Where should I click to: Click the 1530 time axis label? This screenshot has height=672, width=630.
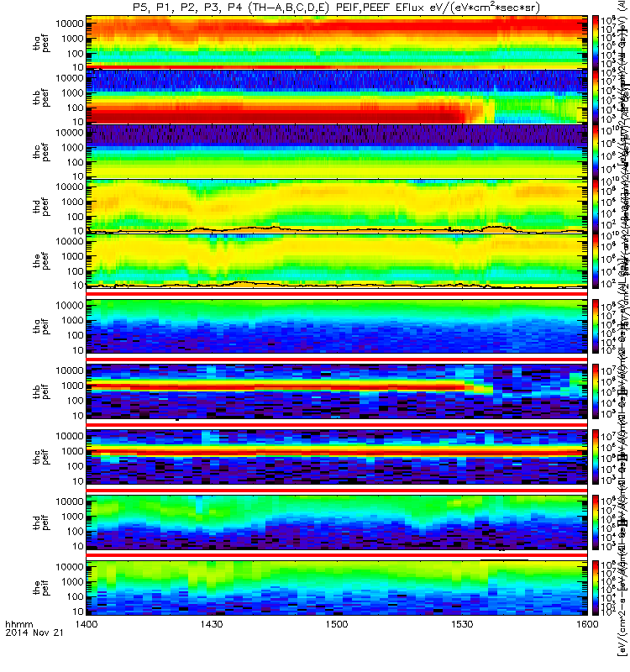pos(461,624)
